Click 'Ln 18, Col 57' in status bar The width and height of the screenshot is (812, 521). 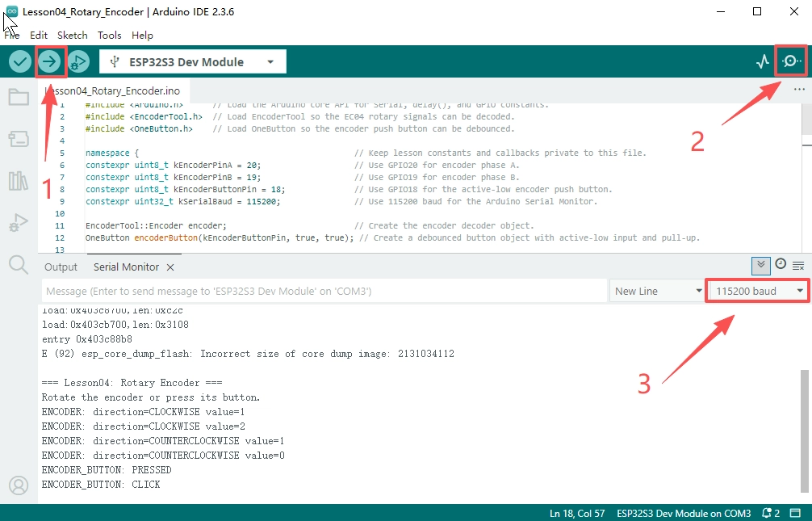coord(577,513)
